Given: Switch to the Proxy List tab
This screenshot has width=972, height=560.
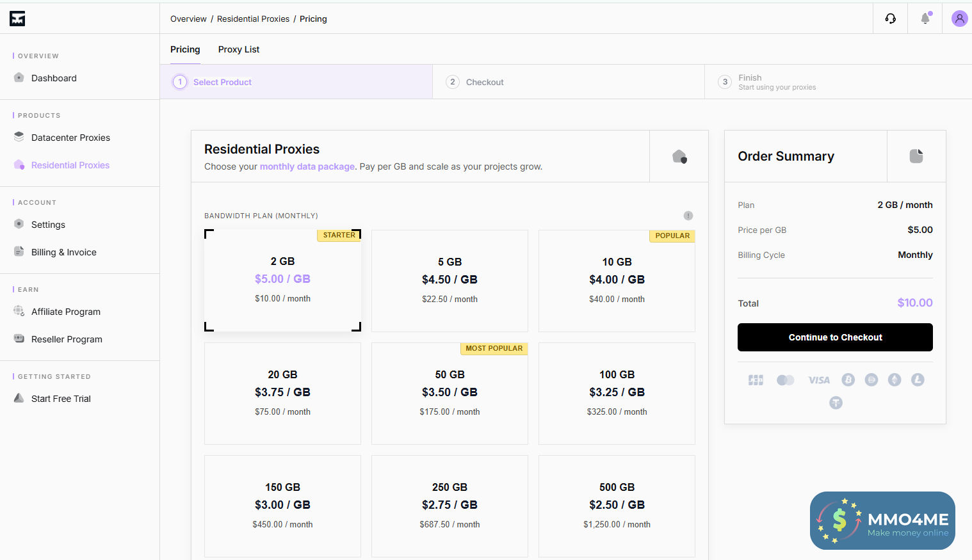Looking at the screenshot, I should [239, 49].
